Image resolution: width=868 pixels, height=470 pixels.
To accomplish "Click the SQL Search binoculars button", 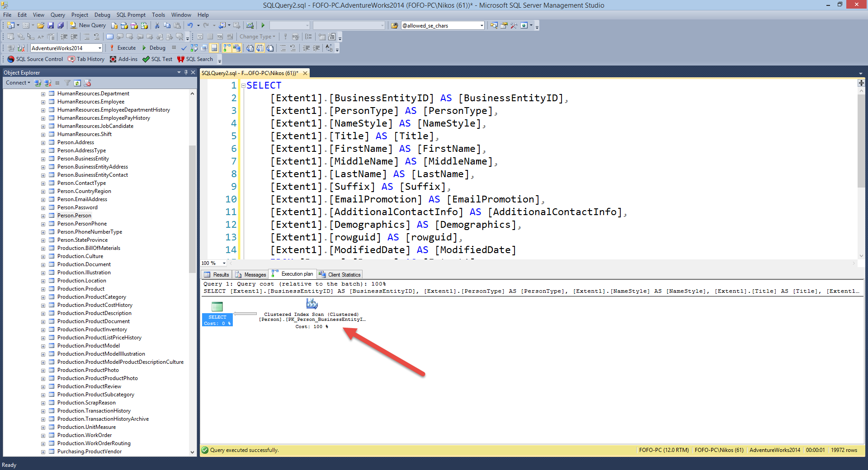I will pos(195,59).
